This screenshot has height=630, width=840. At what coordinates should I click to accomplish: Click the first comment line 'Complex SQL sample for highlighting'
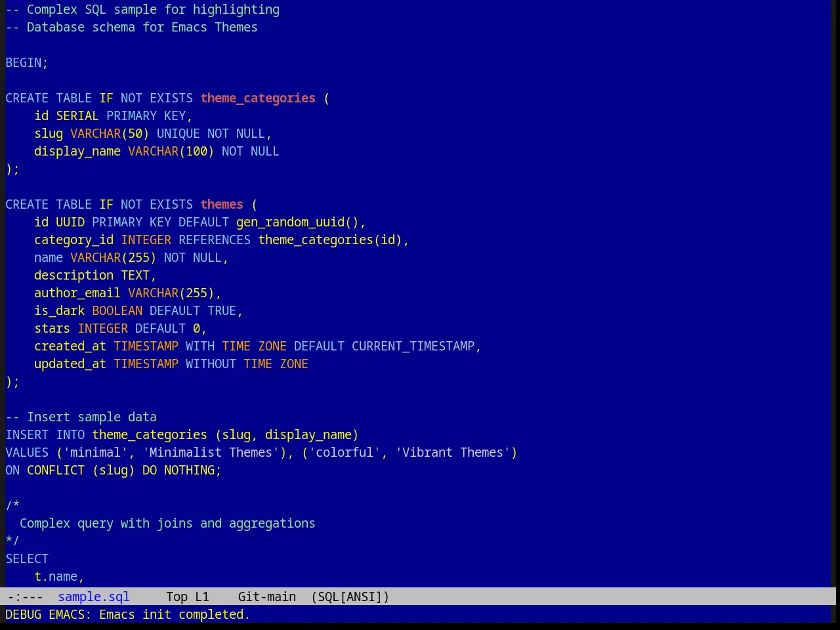142,9
